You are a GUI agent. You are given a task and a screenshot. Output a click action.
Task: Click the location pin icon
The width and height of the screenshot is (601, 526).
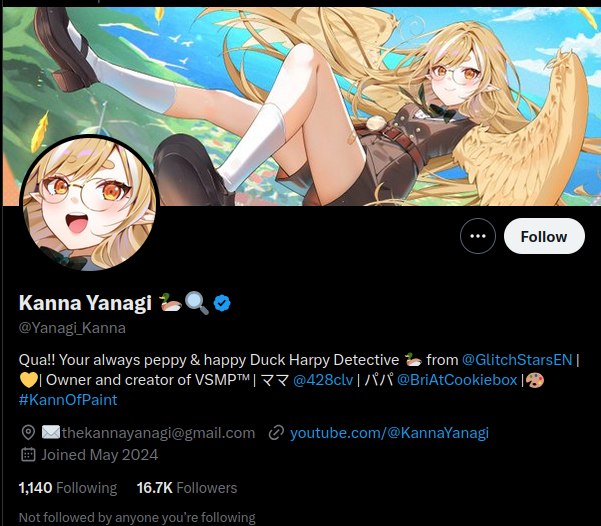[28, 432]
